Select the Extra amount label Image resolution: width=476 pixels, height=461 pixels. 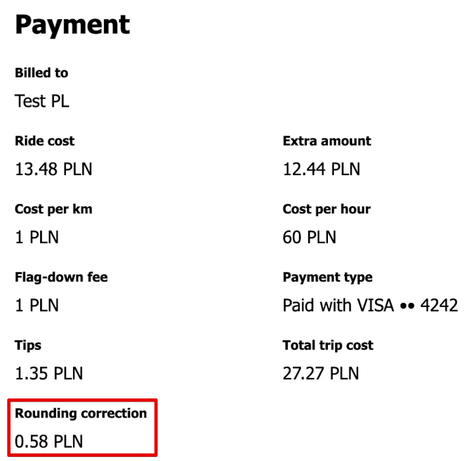[x=327, y=141]
